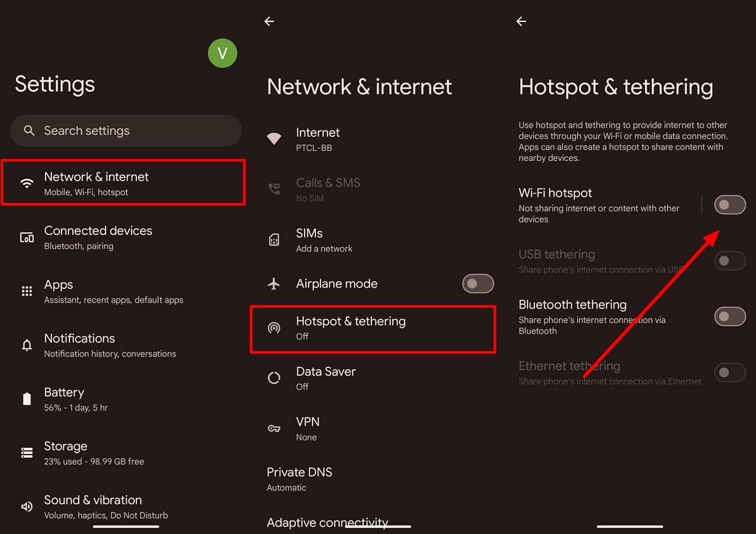Click the Notifications bell icon
This screenshot has width=756, height=534.
27,345
